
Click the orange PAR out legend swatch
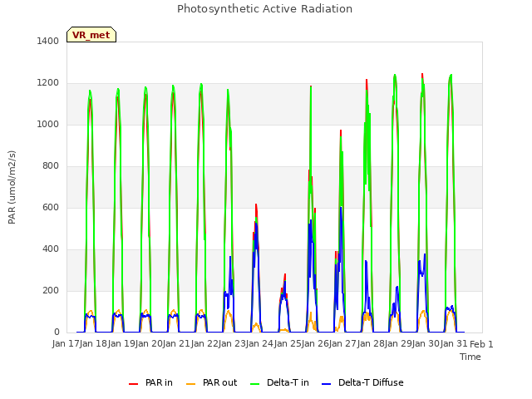pos(191,384)
